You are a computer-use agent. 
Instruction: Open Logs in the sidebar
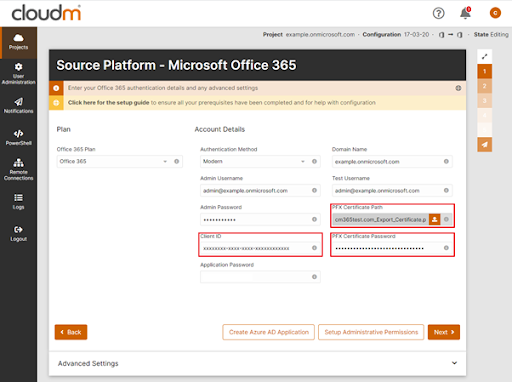(18, 202)
